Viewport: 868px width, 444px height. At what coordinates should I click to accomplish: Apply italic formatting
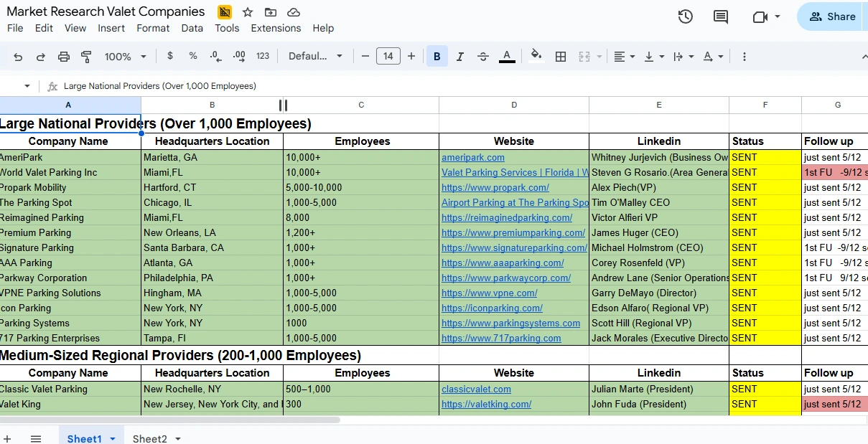pyautogui.click(x=460, y=57)
